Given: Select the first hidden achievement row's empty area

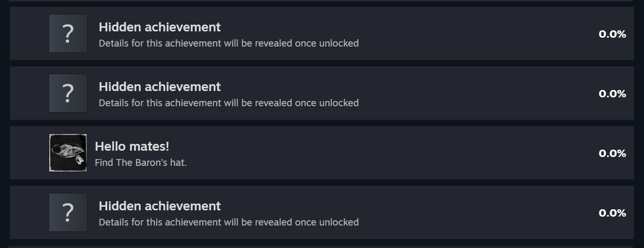Looking at the screenshot, I should point(471,33).
